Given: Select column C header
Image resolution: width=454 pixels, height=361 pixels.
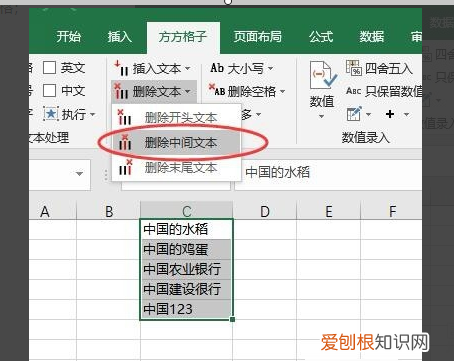Looking at the screenshot, I should [187, 211].
